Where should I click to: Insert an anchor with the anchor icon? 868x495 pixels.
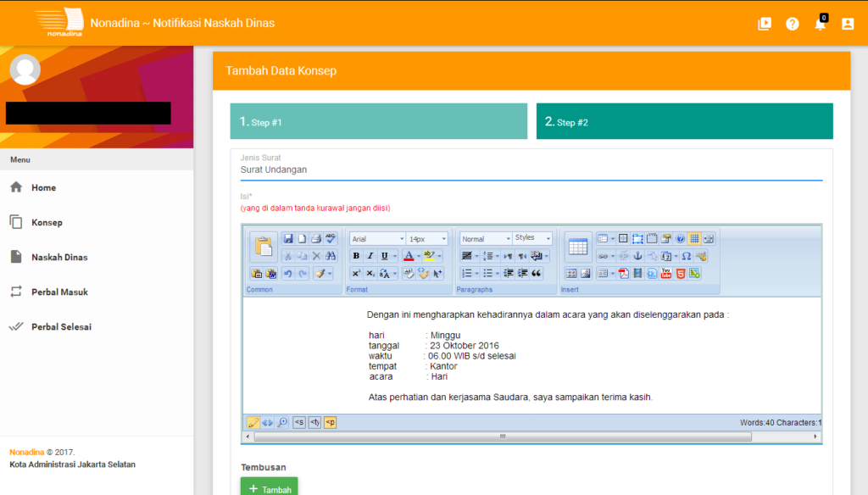(x=637, y=256)
